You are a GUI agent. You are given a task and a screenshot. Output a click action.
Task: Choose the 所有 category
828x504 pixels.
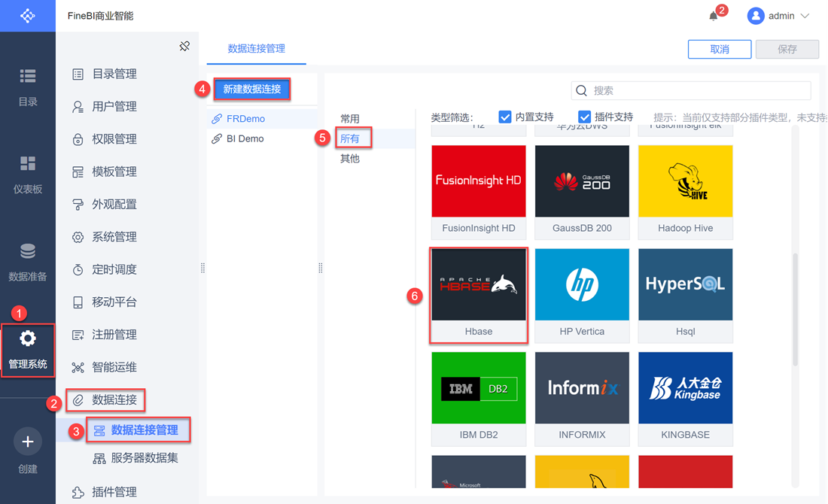349,139
